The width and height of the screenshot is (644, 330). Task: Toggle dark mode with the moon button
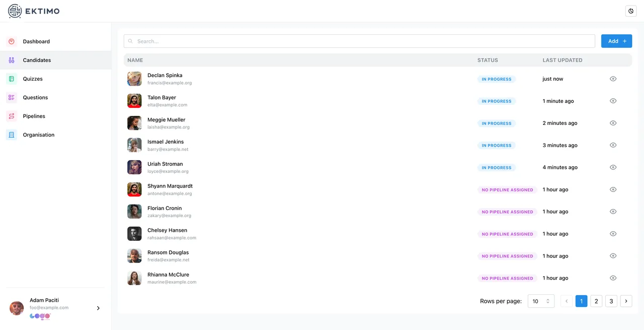[x=631, y=11]
